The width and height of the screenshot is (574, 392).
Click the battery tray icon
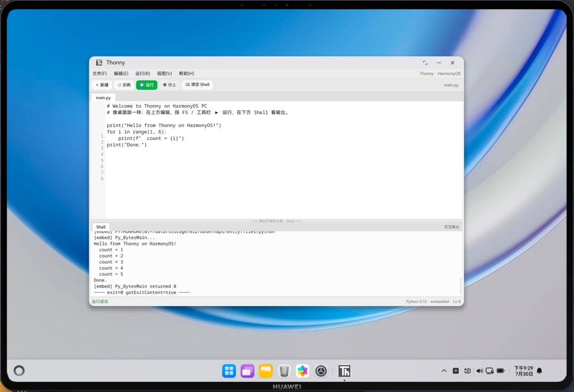tap(501, 371)
